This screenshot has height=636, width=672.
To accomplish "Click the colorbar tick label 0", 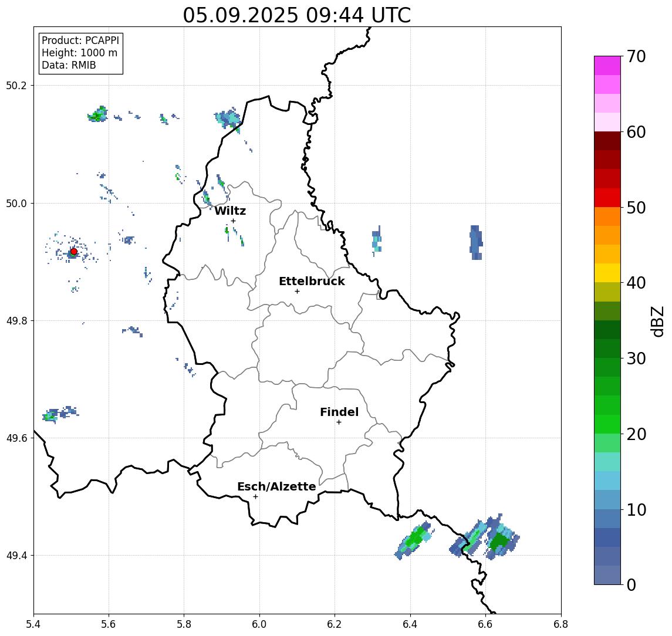I will (632, 585).
